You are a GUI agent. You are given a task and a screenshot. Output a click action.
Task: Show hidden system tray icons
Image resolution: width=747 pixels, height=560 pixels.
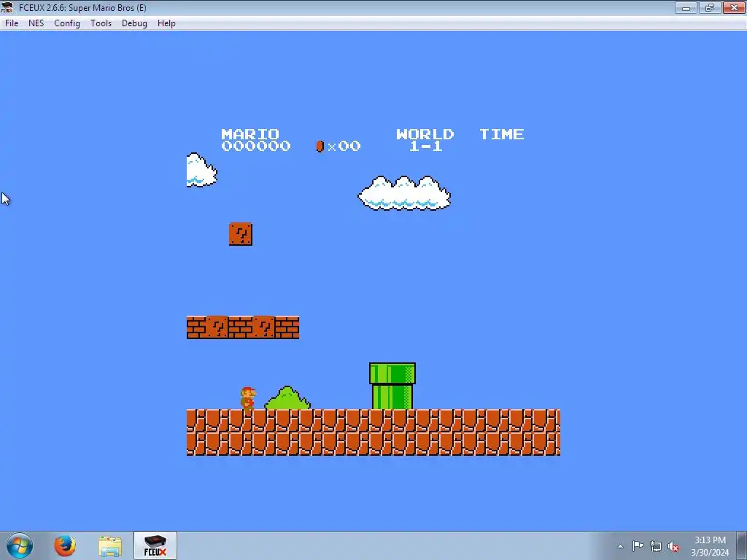[x=620, y=546]
